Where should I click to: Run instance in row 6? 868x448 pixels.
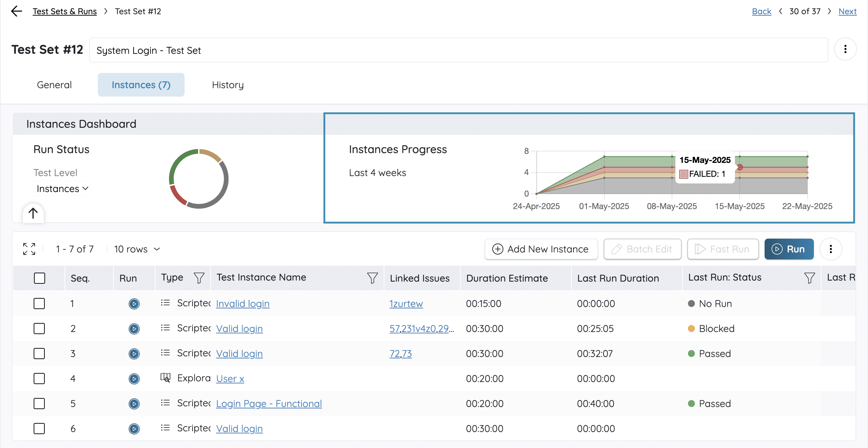(134, 429)
